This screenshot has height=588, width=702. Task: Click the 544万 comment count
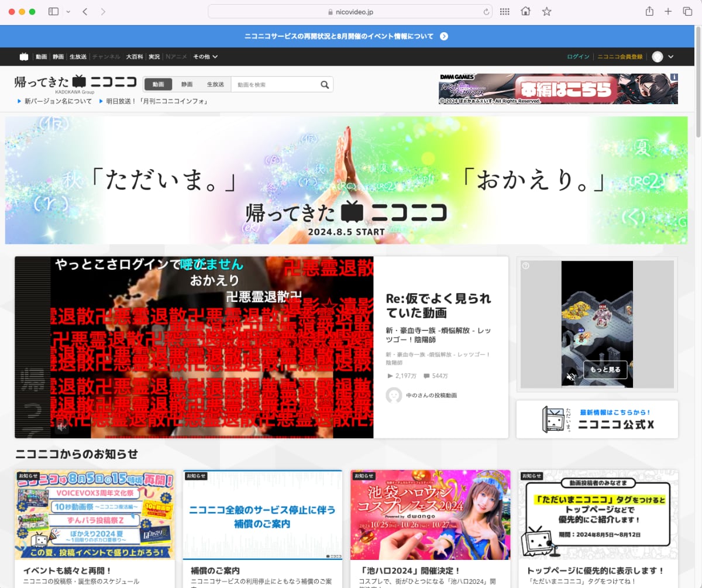click(x=436, y=376)
